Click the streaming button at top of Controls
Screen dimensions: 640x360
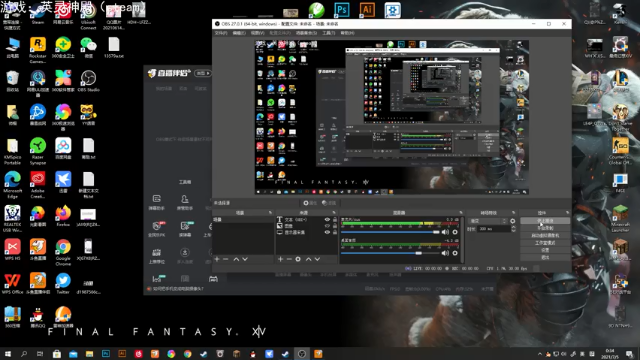[x=545, y=221]
